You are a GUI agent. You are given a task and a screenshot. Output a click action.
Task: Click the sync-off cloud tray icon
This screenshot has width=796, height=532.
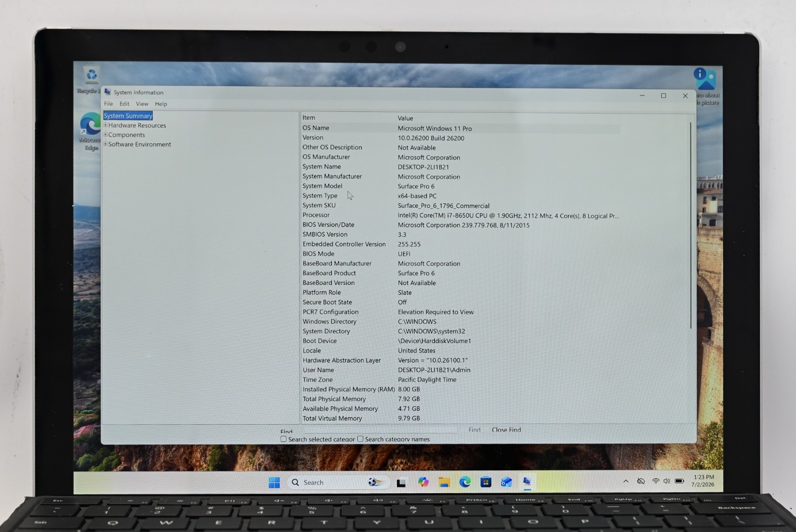point(641,481)
